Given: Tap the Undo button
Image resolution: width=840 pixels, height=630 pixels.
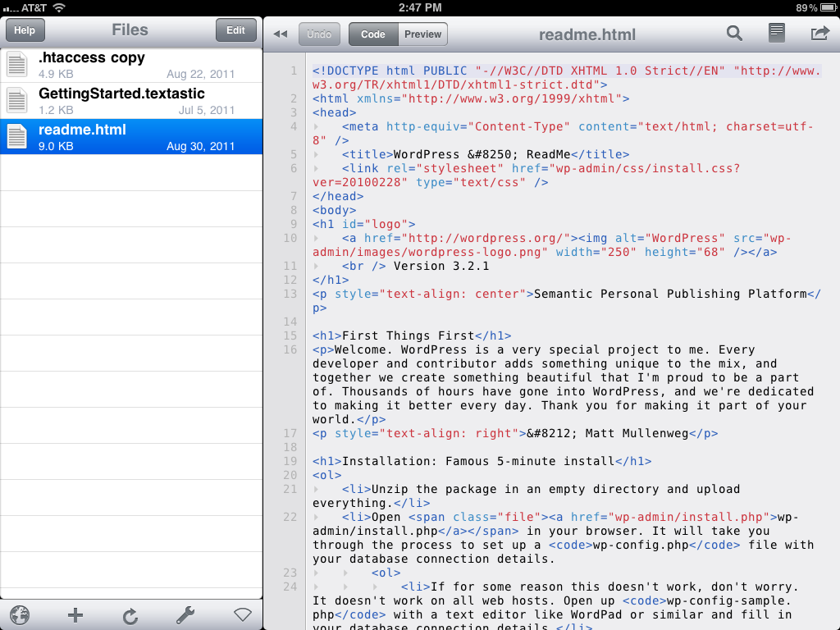Looking at the screenshot, I should click(319, 34).
